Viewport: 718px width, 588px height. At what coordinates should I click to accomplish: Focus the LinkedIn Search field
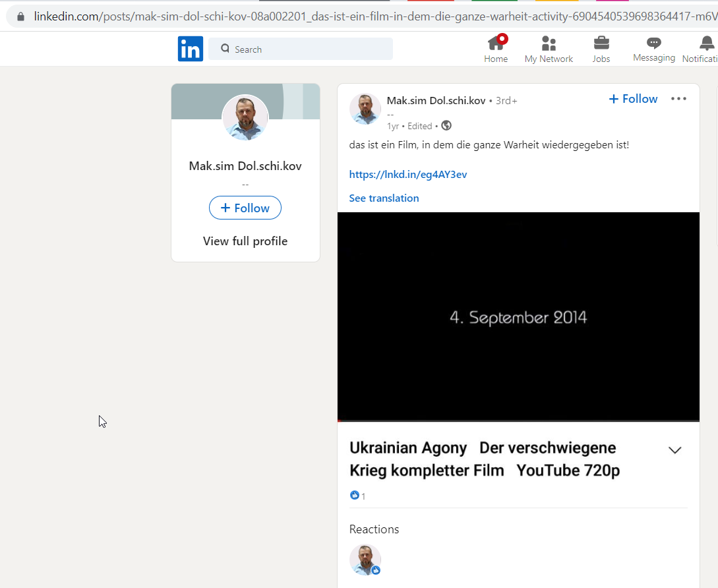pyautogui.click(x=301, y=49)
